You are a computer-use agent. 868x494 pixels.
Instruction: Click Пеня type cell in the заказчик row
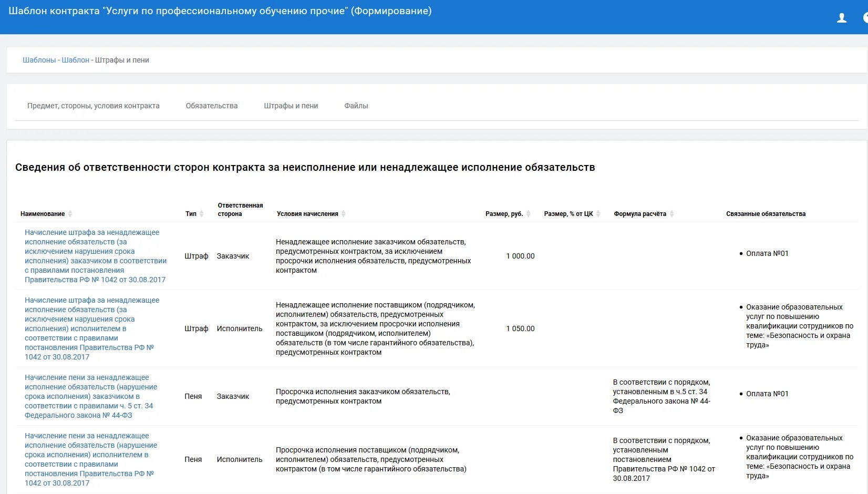tap(193, 396)
